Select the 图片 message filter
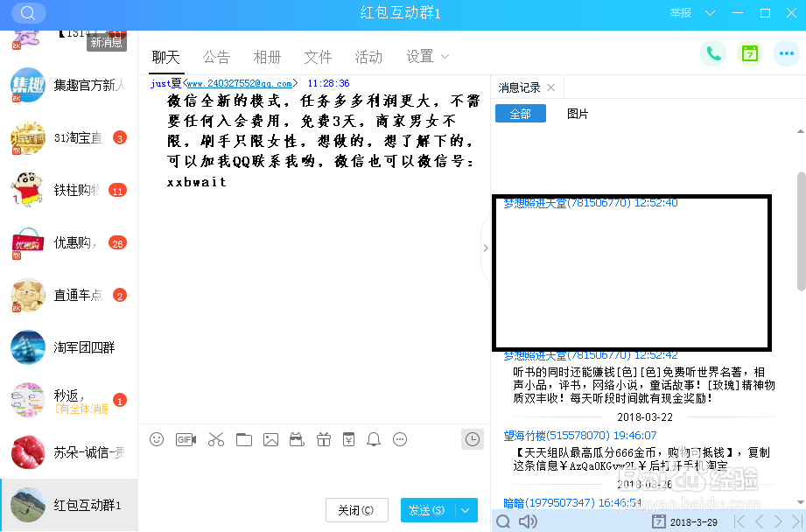806x532 pixels. pos(578,114)
